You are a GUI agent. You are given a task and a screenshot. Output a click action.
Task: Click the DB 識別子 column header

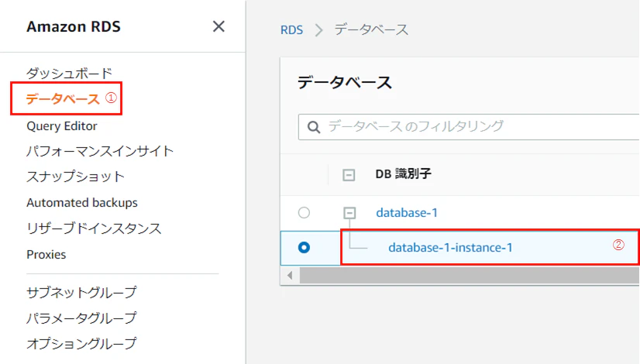403,173
